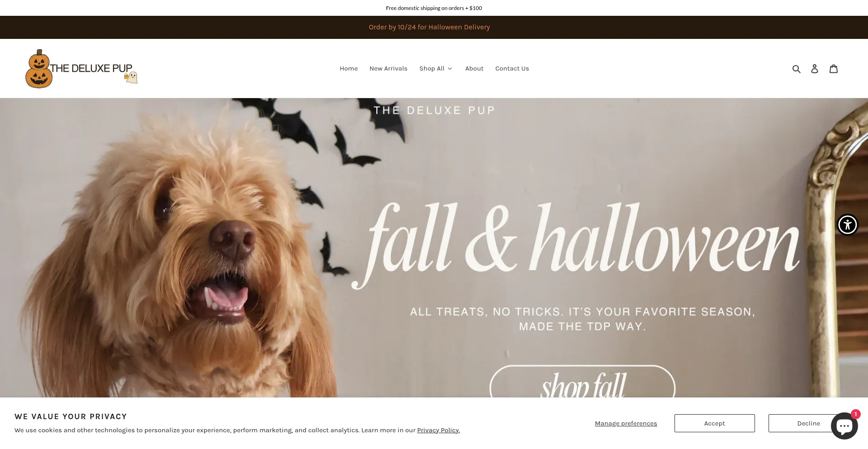
Task: Open Manage preferences for cookies
Action: coord(626,423)
